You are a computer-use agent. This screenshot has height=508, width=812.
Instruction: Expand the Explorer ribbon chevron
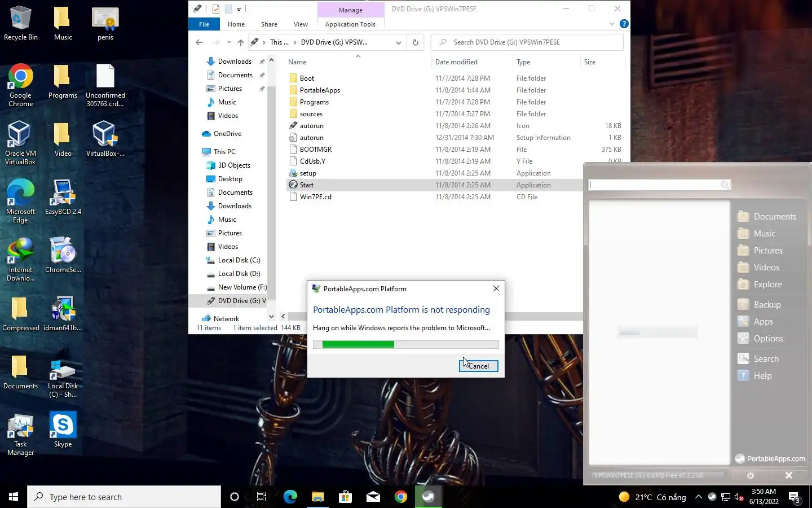pos(612,24)
